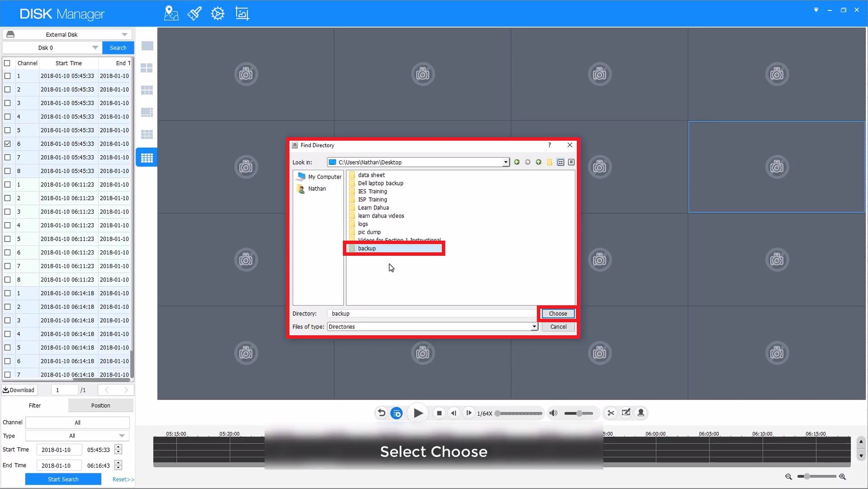Uncheck the channel 6 row checkbox

point(7,144)
